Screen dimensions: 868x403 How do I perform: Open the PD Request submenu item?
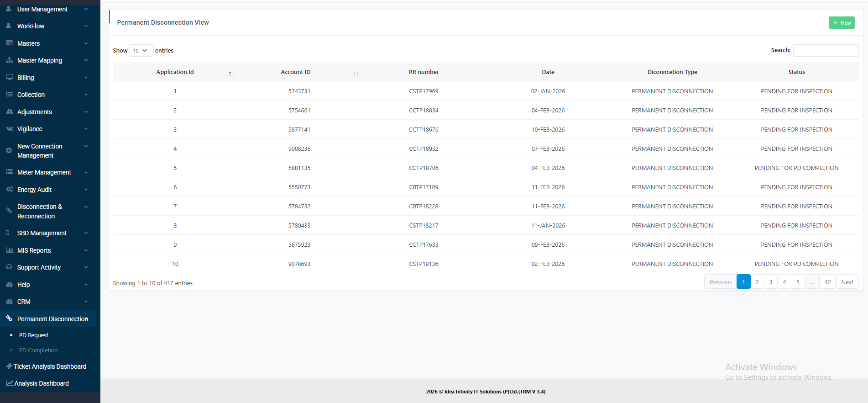33,335
